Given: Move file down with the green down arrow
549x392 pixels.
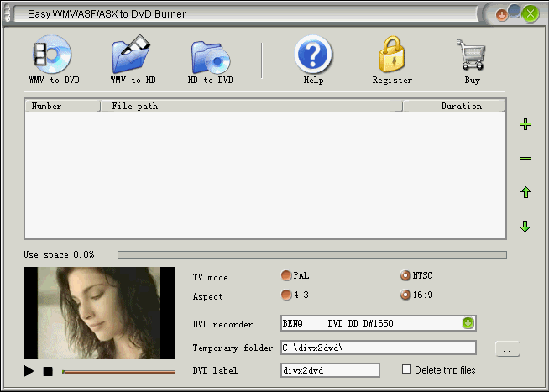Looking at the screenshot, I should pyautogui.click(x=525, y=227).
